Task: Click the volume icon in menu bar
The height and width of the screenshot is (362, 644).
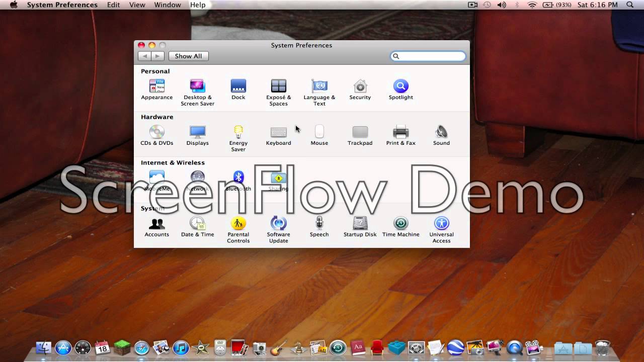Action: coord(502,5)
